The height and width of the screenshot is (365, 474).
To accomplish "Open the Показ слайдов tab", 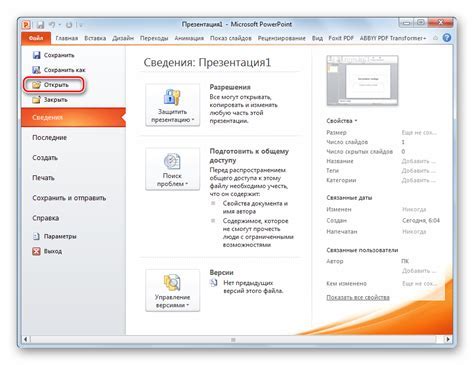I will click(231, 38).
